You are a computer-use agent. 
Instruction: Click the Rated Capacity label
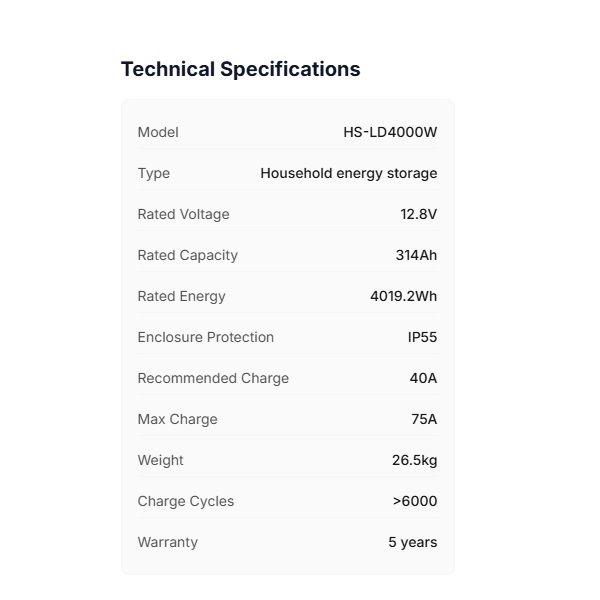pyautogui.click(x=187, y=255)
